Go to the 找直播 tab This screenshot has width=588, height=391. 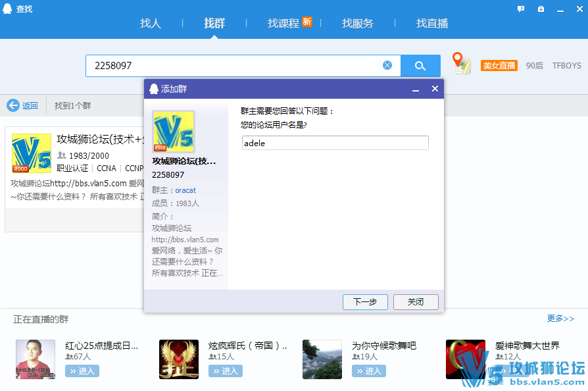[x=432, y=23]
